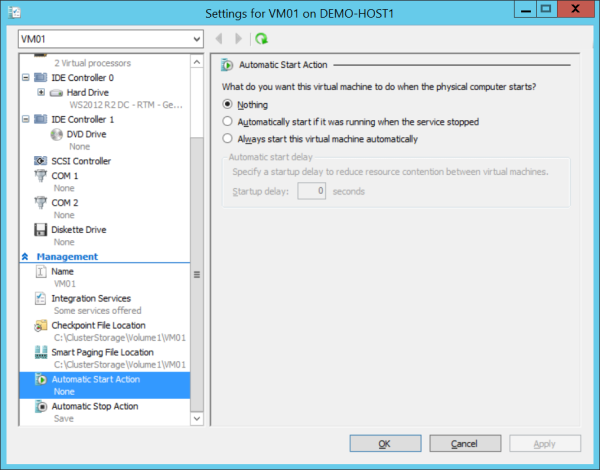The height and width of the screenshot is (470, 600).
Task: Click the left pane vertical scrollbar
Action: [x=196, y=275]
